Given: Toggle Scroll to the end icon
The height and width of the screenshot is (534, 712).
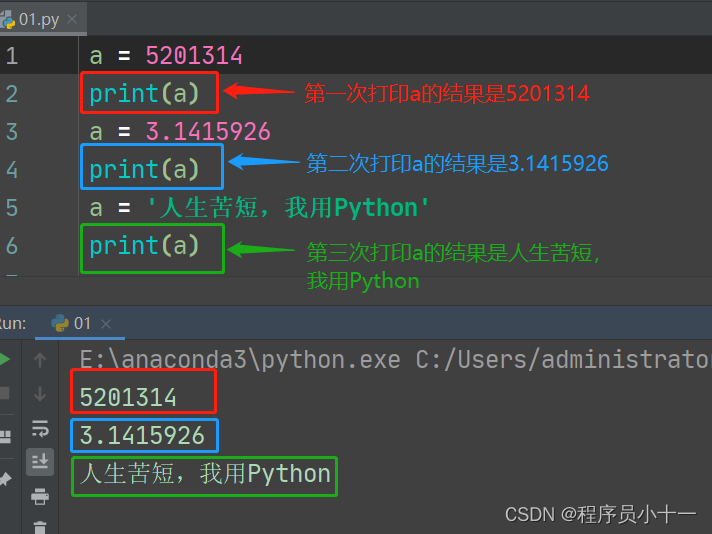Looking at the screenshot, I should click(40, 462).
